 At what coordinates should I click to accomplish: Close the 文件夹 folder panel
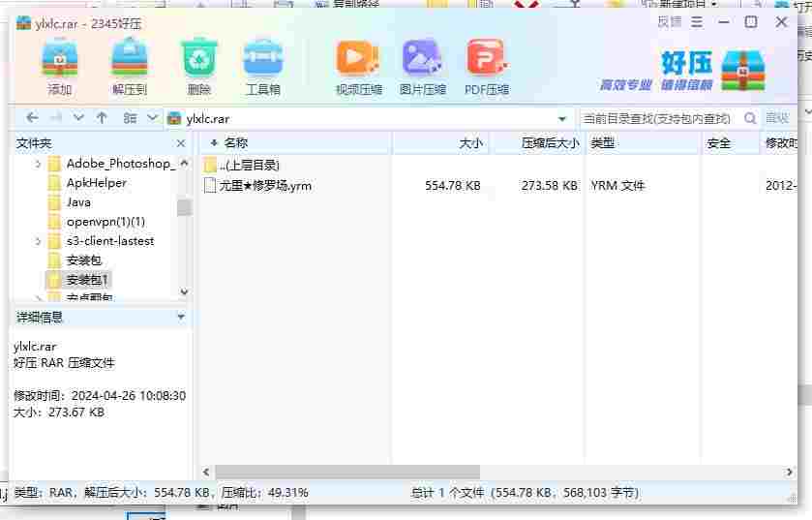181,143
